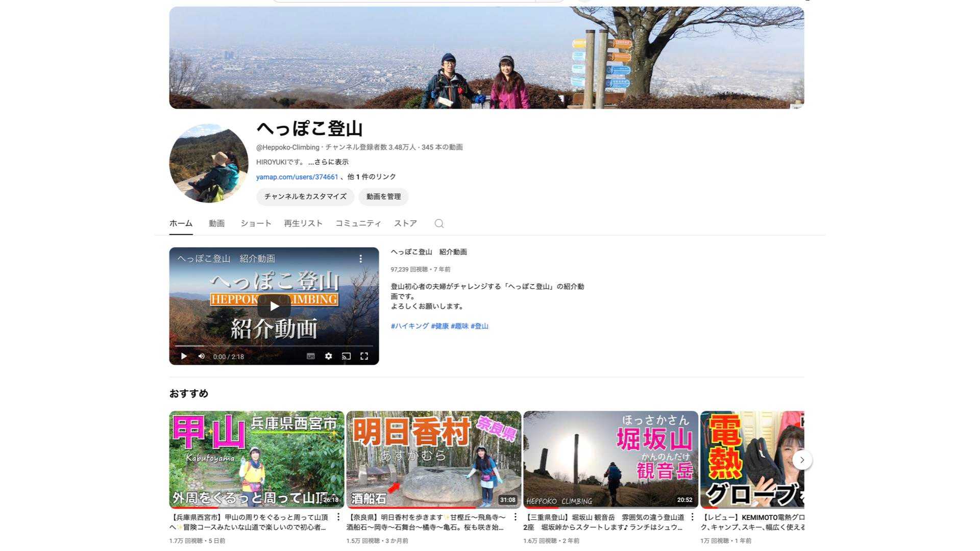Screen dimensions: 980x551
Task: Open the three-dot menu on the intro video
Action: click(x=360, y=259)
